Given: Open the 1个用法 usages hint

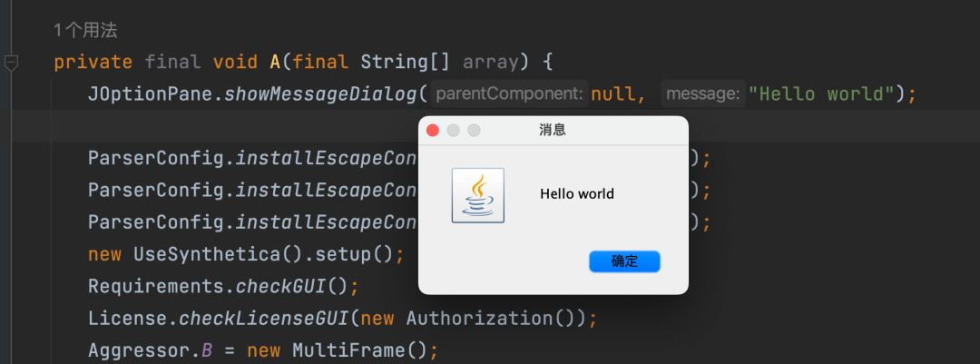Looking at the screenshot, I should (85, 29).
